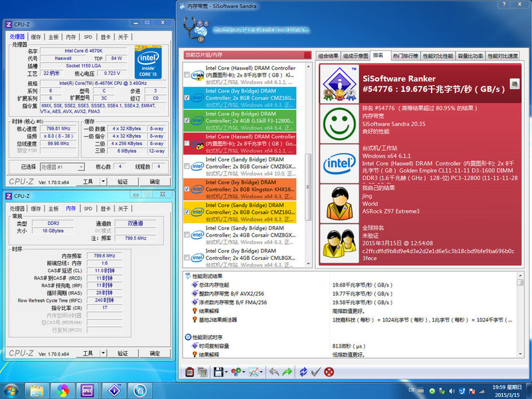Open Windows Start menu orb
Image resolution: width=532 pixels, height=399 pixels.
point(11,389)
